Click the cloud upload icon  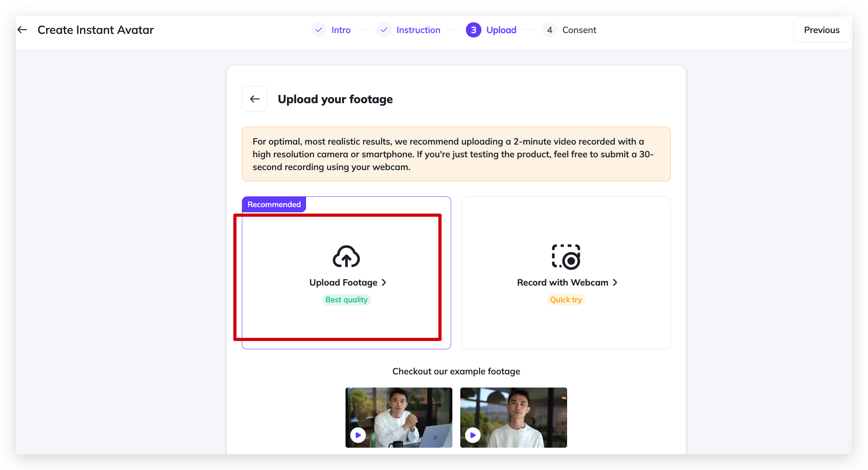tap(346, 256)
